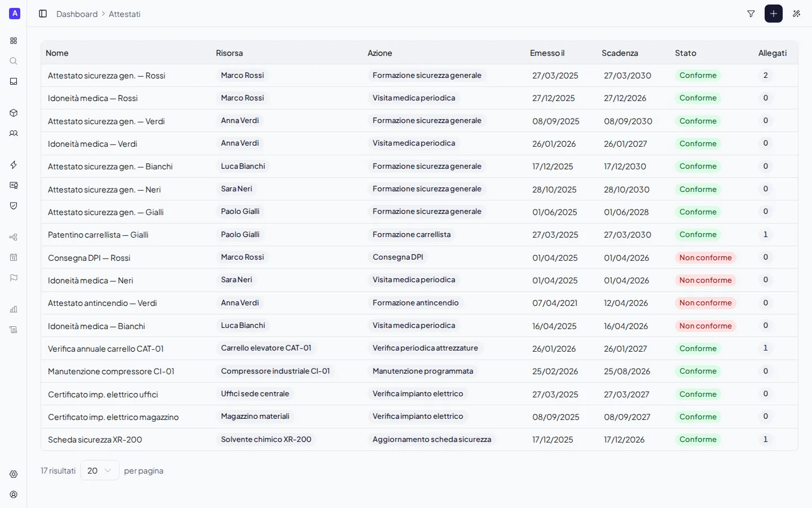Open the flag icon in sidebar
This screenshot has width=812, height=508.
click(14, 278)
